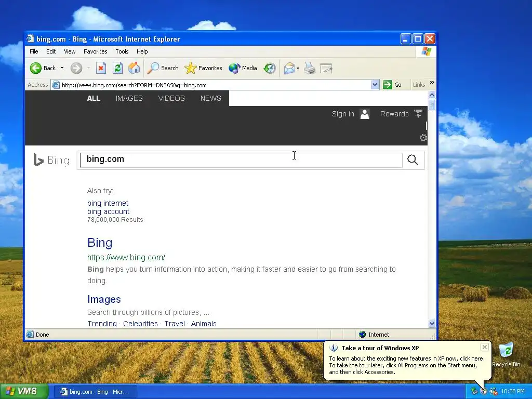Click the Trending link

[102, 324]
